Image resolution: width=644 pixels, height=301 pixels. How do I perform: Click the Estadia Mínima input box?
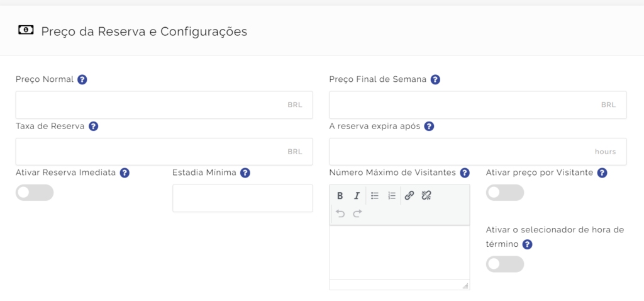pyautogui.click(x=243, y=198)
